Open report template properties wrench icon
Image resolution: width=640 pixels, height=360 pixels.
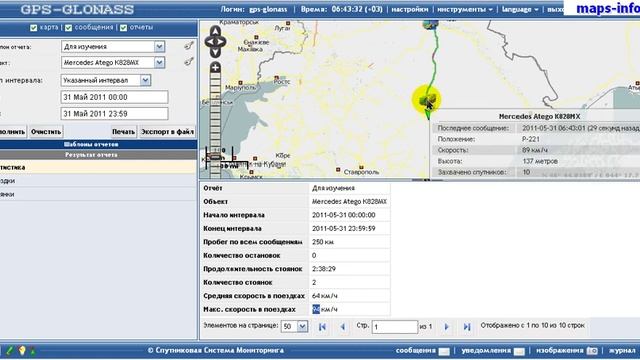[x=189, y=46]
